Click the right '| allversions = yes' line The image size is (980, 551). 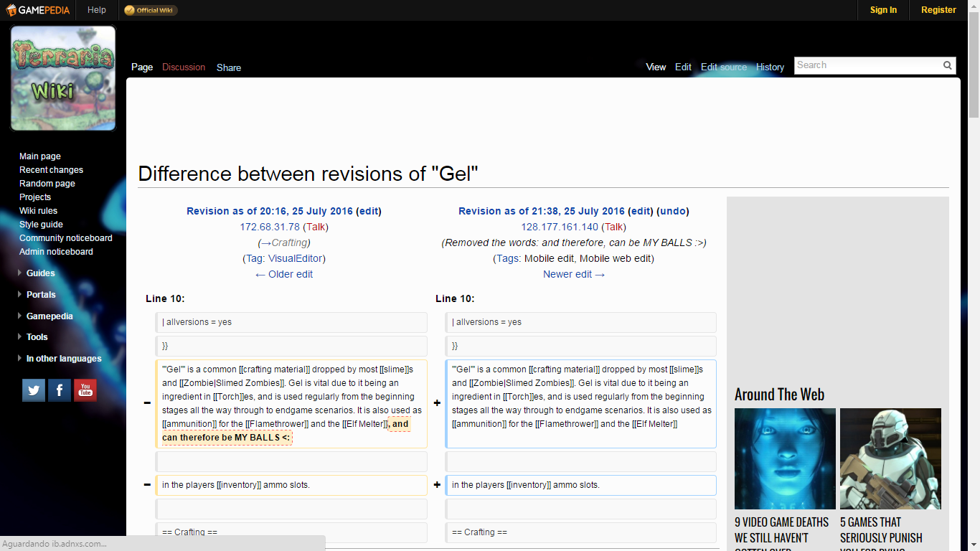(581, 322)
